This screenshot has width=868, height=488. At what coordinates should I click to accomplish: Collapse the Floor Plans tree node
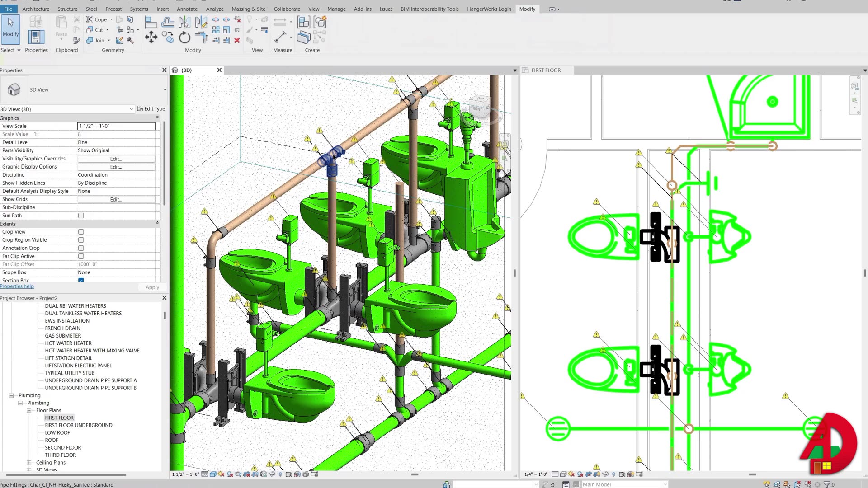coord(29,410)
